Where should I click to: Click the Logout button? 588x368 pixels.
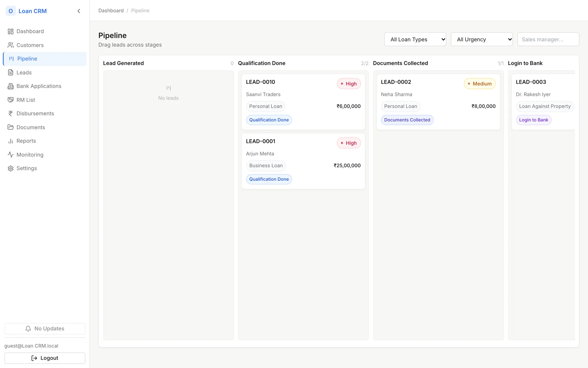45,358
